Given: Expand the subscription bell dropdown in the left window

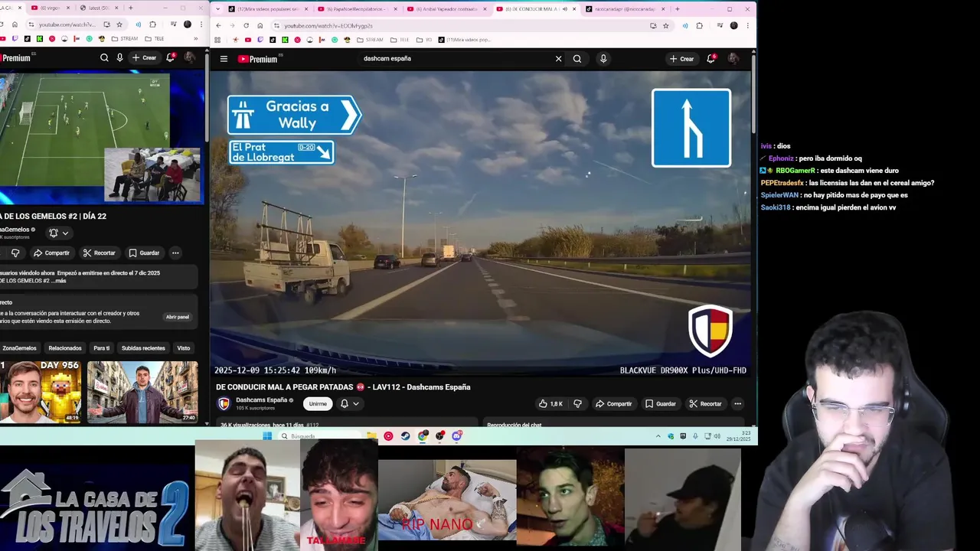Looking at the screenshot, I should click(x=59, y=233).
